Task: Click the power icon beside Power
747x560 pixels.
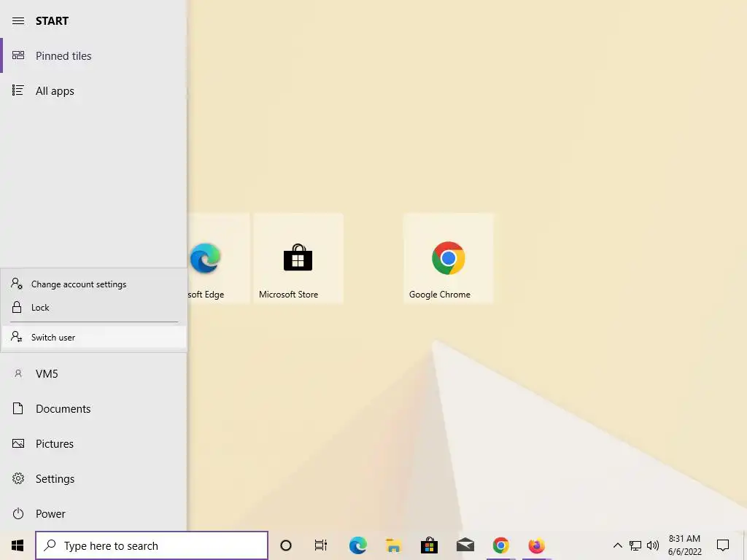Action: tap(18, 514)
